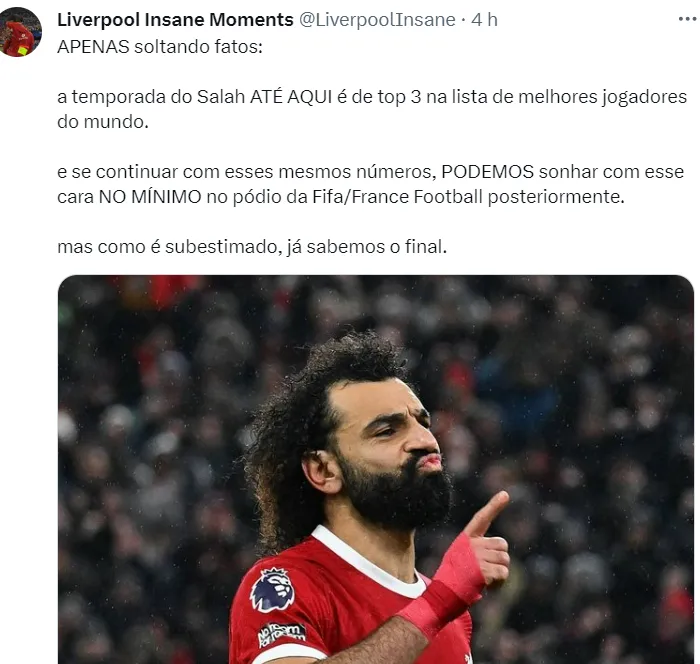The width and height of the screenshot is (700, 664).
Task: Click the raised index finger in photo
Action: click(488, 513)
